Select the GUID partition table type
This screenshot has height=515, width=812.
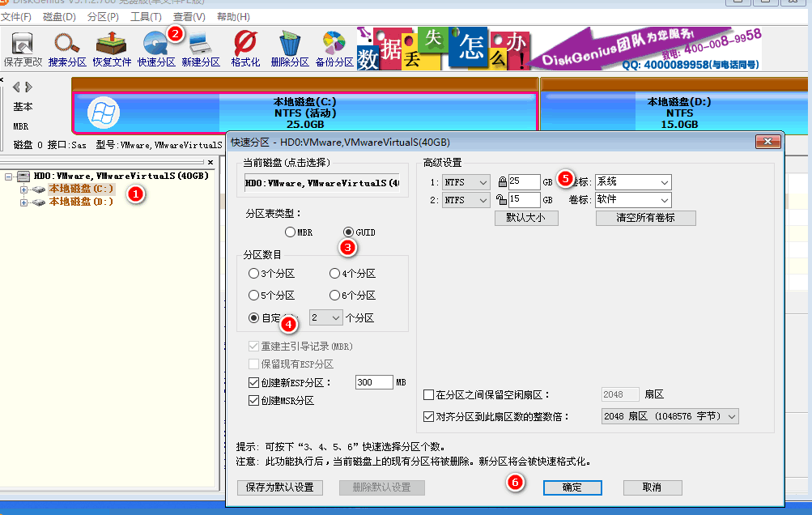tap(350, 232)
